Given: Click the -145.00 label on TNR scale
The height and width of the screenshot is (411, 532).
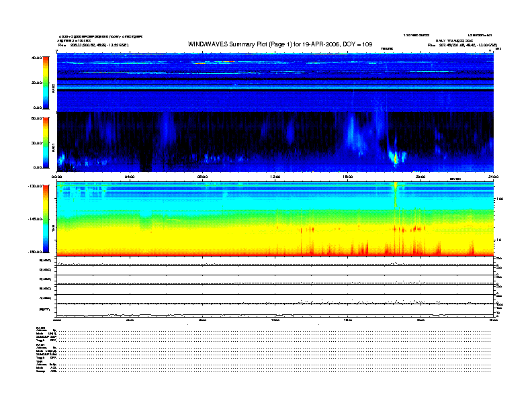Looking at the screenshot, I should (x=35, y=219).
